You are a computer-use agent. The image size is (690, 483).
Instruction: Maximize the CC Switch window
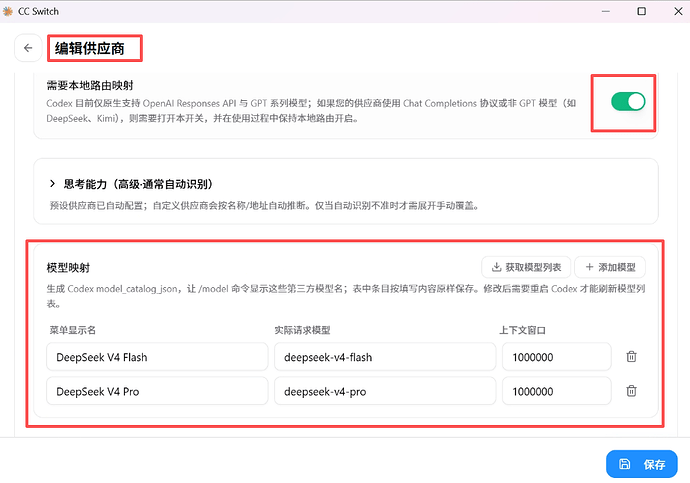642,11
